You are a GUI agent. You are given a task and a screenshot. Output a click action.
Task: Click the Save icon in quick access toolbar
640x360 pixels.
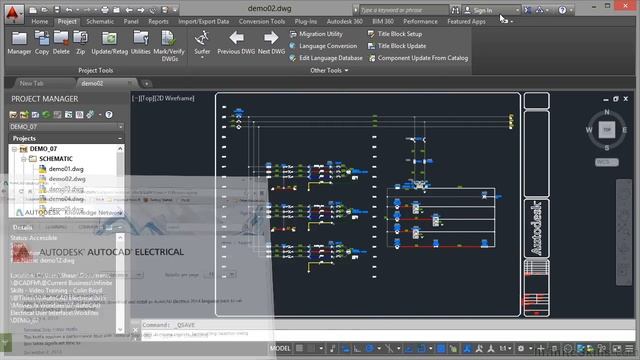(x=57, y=10)
